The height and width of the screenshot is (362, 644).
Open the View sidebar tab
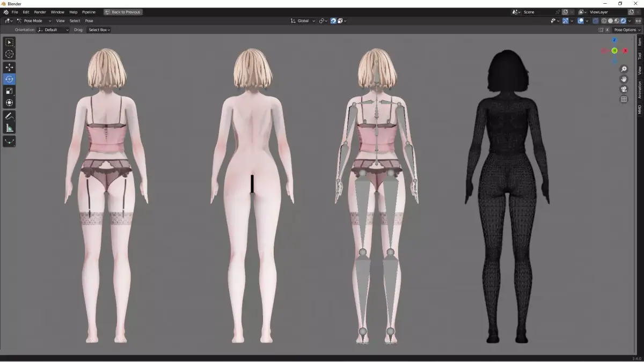coord(640,70)
